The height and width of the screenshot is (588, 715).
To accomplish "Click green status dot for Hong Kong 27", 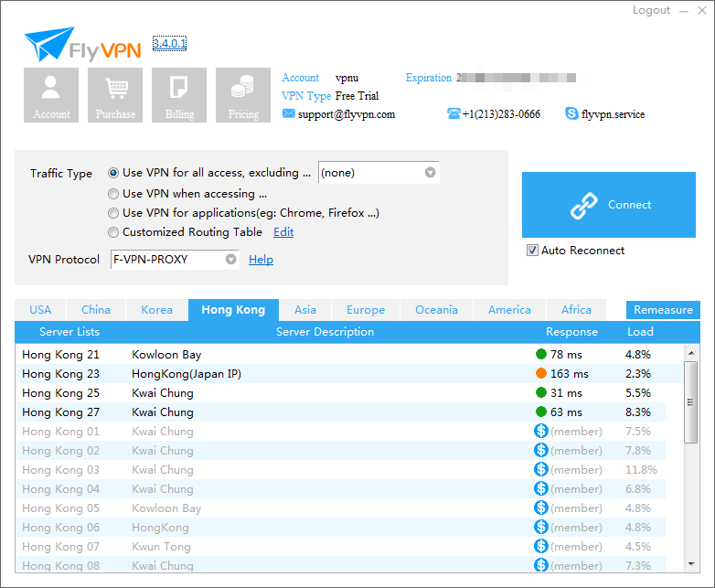I will point(540,412).
